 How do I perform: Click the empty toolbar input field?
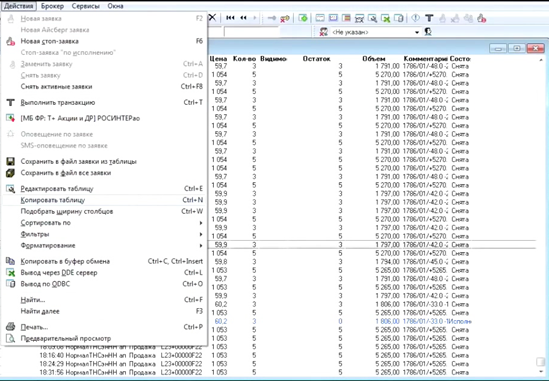click(252, 32)
